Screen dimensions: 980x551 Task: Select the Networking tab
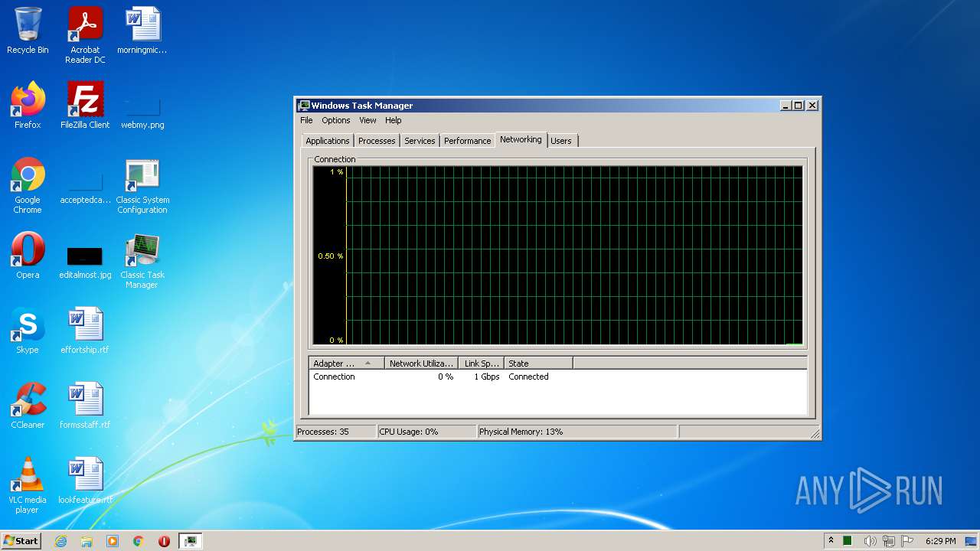[521, 139]
